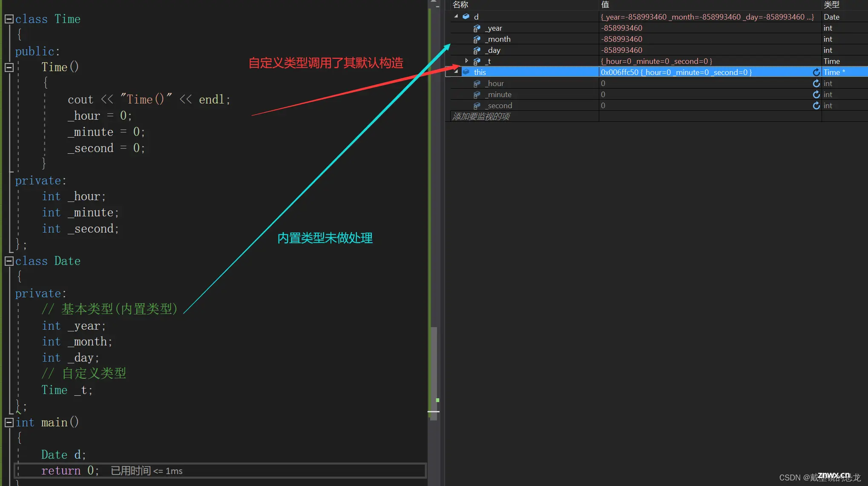
Task: Click the comment // 基本类型(内置类型)
Action: click(109, 309)
